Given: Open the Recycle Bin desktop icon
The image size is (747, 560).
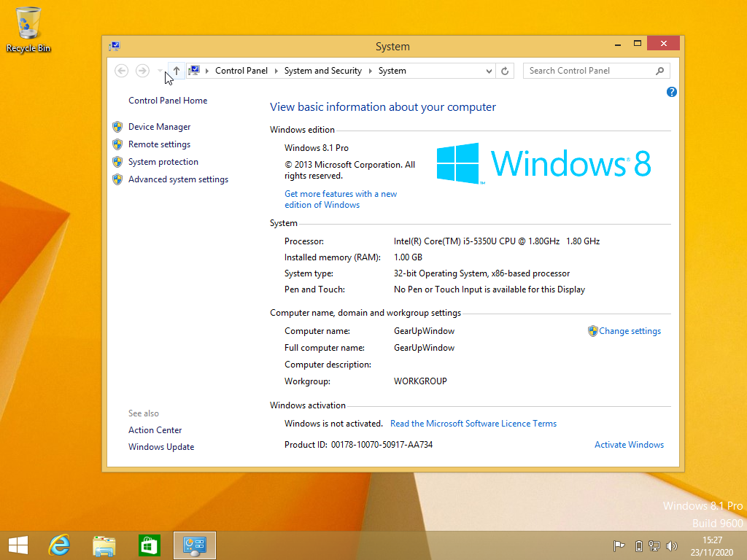Looking at the screenshot, I should pyautogui.click(x=28, y=29).
